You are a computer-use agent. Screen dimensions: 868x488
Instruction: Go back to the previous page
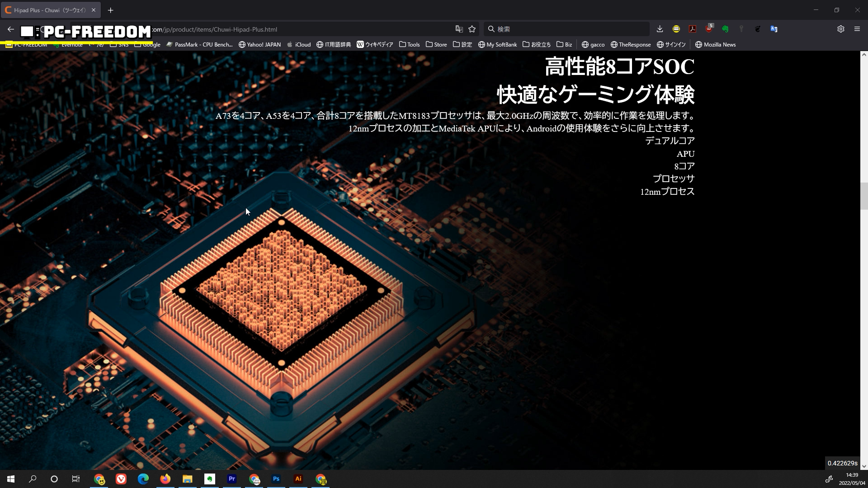[x=10, y=29]
